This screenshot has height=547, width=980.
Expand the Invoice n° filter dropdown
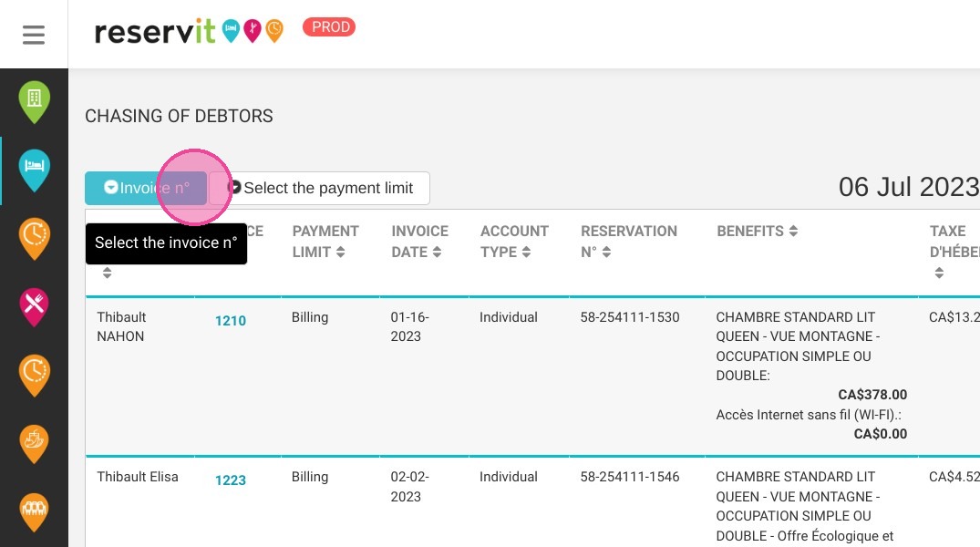click(x=146, y=188)
